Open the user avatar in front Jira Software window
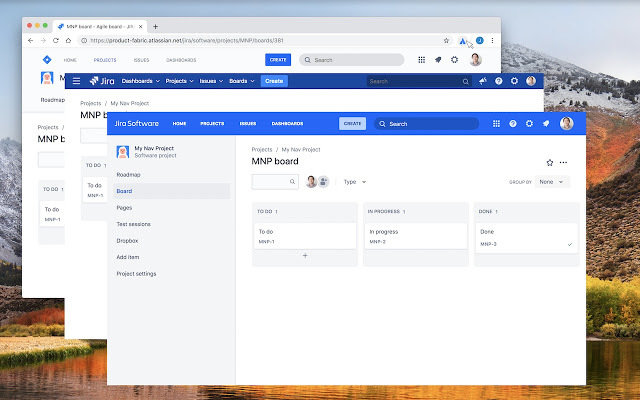This screenshot has width=640, height=400. [567, 123]
